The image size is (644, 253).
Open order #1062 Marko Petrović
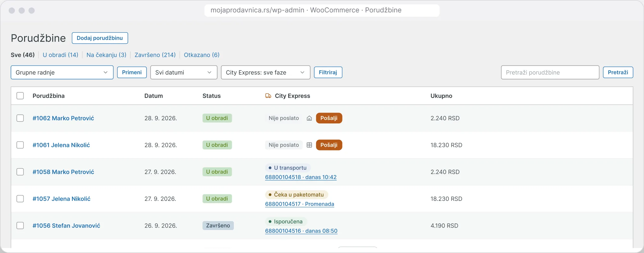63,118
